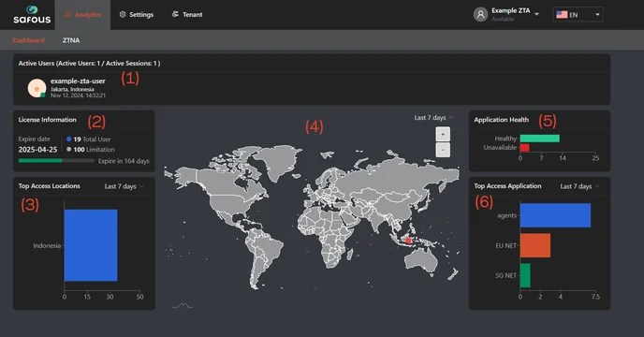Screen dimensions: 644x337
Task: Click the Settings gear icon
Action: 123,14
